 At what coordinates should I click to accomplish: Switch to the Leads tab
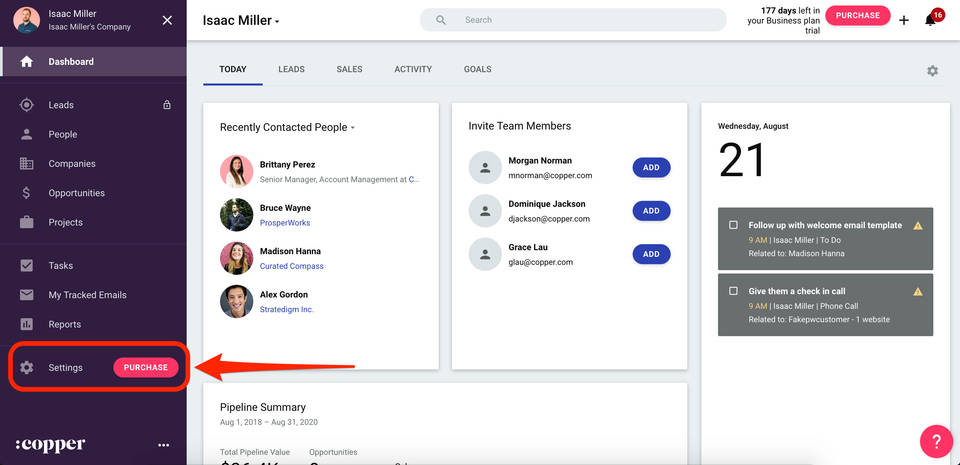coord(291,69)
